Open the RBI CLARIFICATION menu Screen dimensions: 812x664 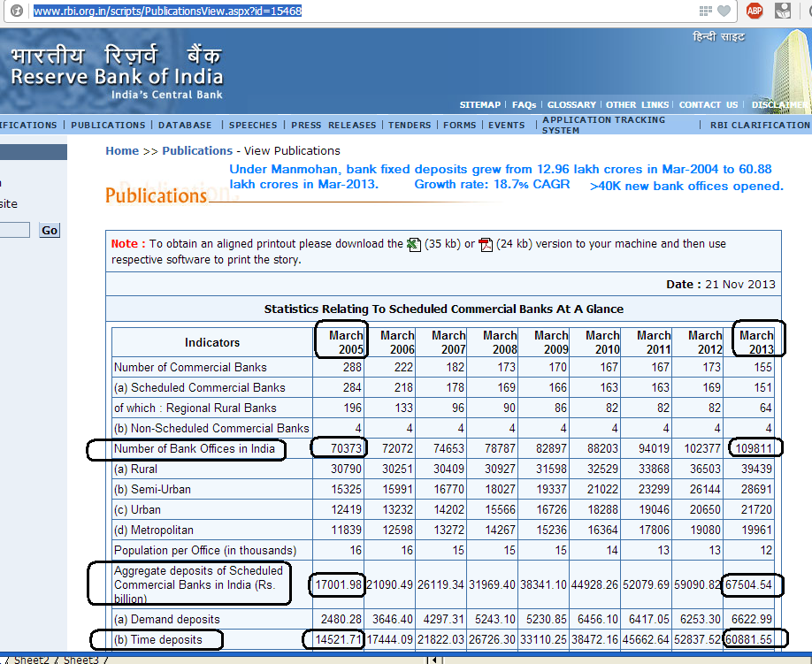coord(760,126)
